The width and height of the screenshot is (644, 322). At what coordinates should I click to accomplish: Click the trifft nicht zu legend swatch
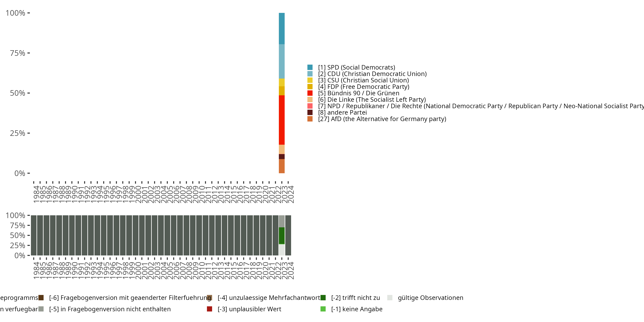click(x=323, y=298)
